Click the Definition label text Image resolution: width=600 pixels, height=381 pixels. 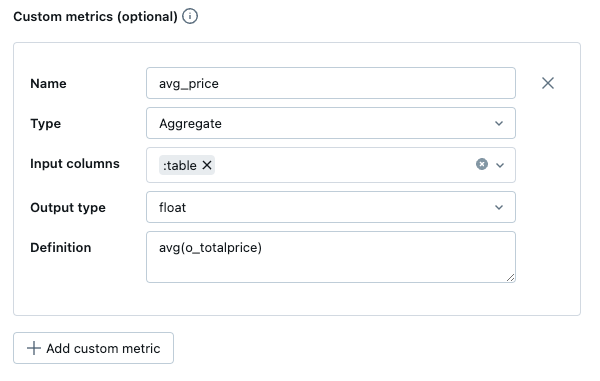[x=61, y=247]
